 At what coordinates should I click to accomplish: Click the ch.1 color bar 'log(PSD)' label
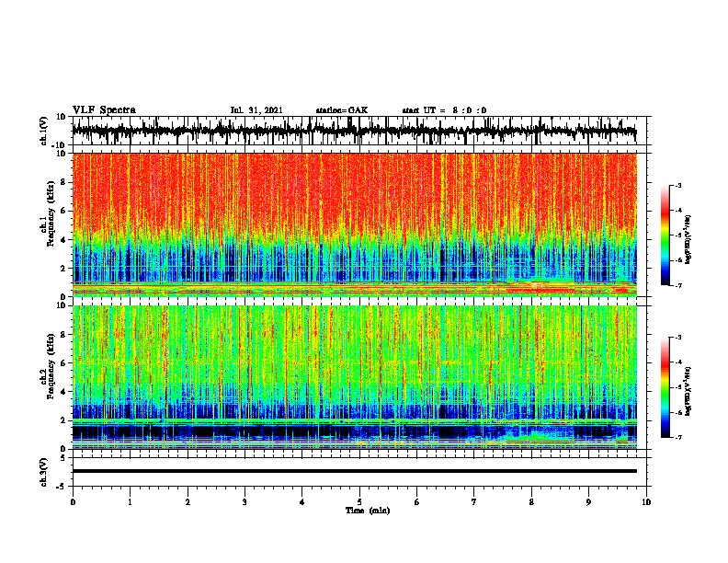click(x=688, y=239)
